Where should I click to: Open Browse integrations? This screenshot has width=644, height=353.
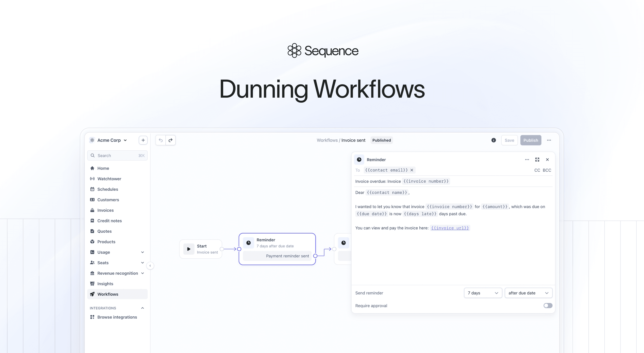(x=117, y=317)
